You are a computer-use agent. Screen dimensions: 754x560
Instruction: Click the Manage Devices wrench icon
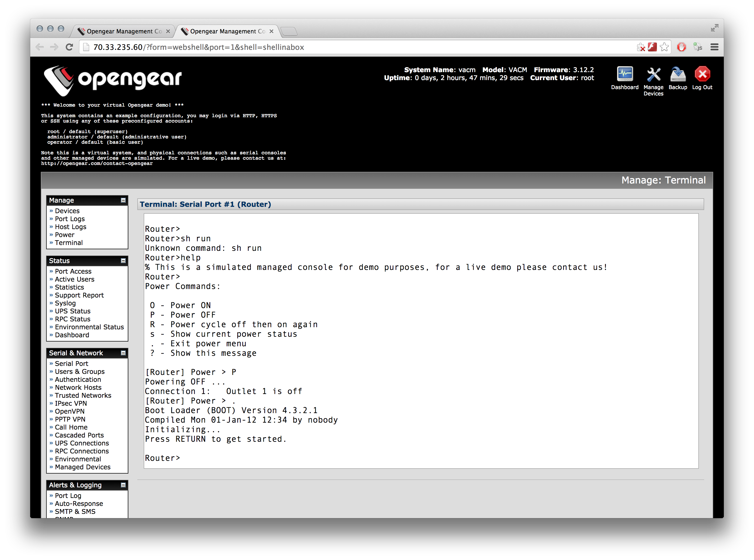click(653, 74)
